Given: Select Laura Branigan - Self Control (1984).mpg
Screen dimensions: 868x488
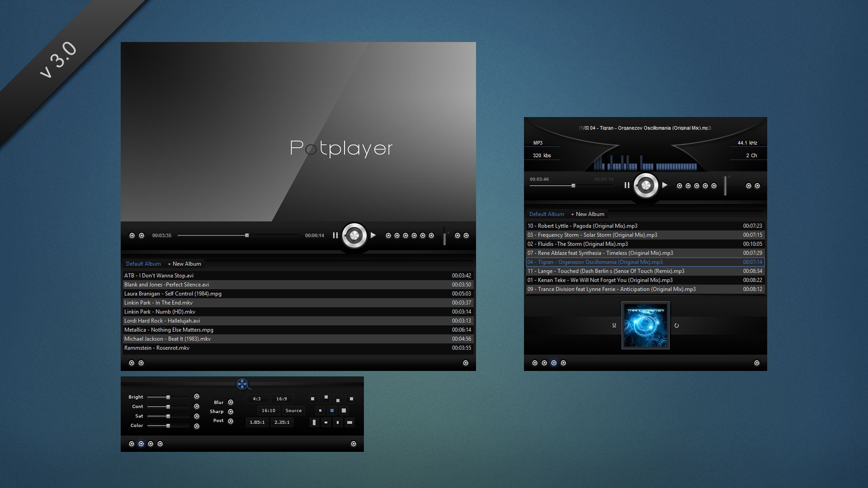Looking at the screenshot, I should 297,294.
